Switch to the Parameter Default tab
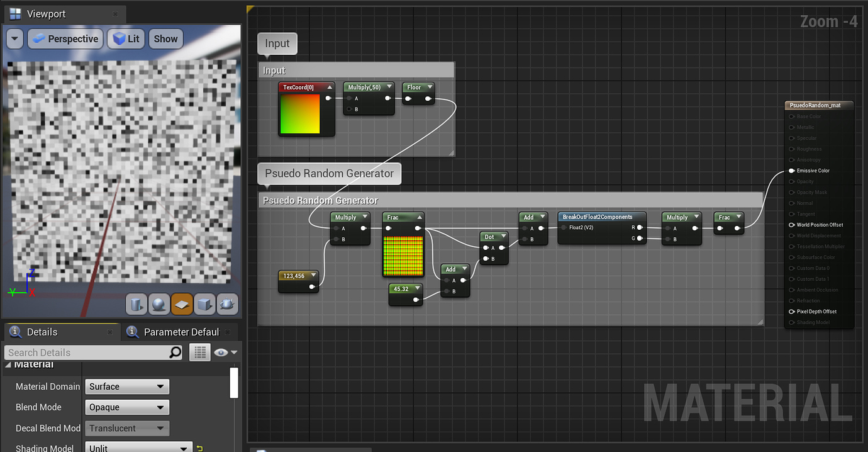The height and width of the screenshot is (452, 868). (181, 332)
